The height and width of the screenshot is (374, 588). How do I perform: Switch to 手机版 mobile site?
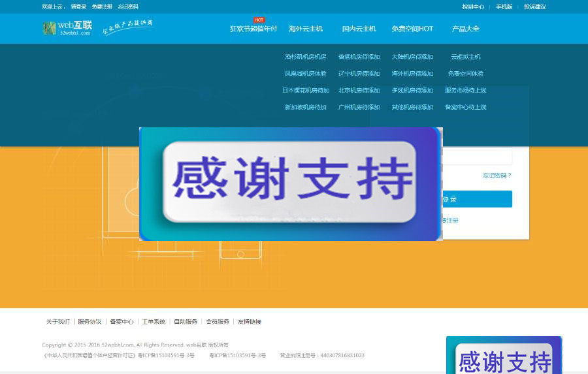pyautogui.click(x=504, y=7)
